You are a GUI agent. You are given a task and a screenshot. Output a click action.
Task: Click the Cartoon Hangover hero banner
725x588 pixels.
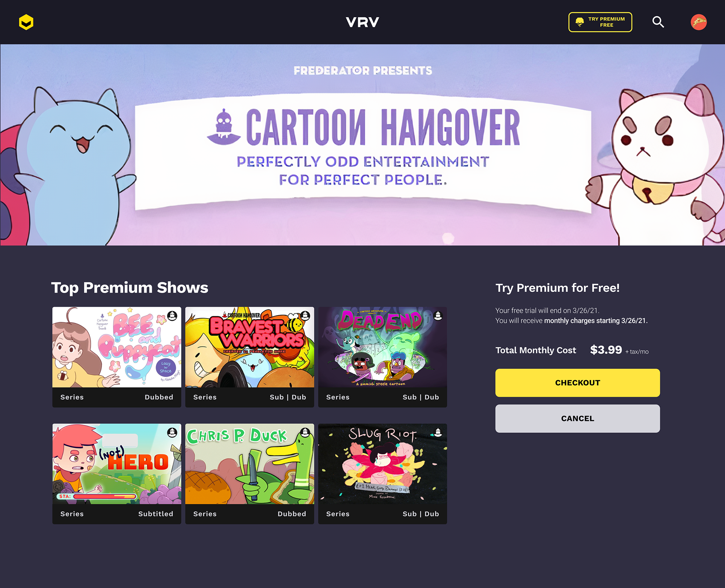pos(362,145)
